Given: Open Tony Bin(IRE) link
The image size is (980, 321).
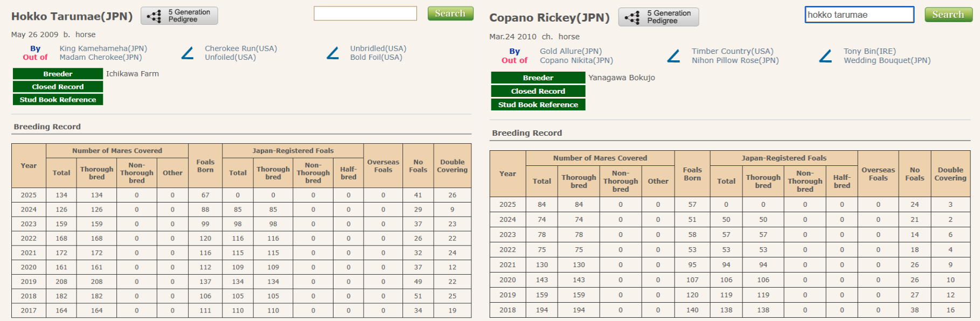Looking at the screenshot, I should tap(870, 51).
